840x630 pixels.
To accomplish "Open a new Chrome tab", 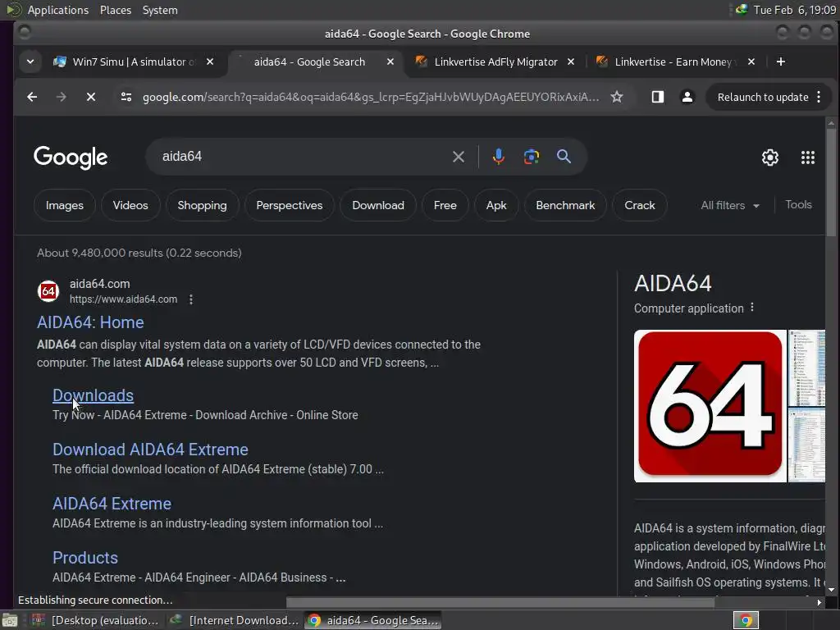I will [781, 62].
